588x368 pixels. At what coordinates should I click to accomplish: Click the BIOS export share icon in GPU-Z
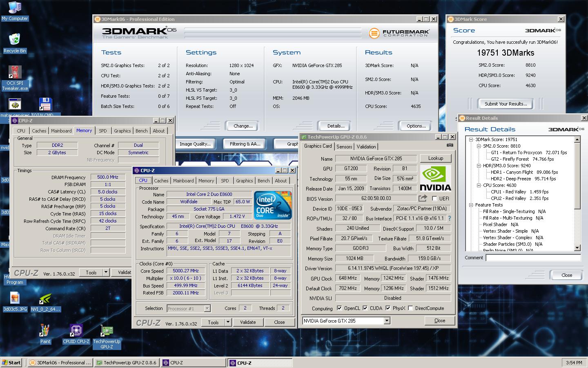(x=423, y=198)
